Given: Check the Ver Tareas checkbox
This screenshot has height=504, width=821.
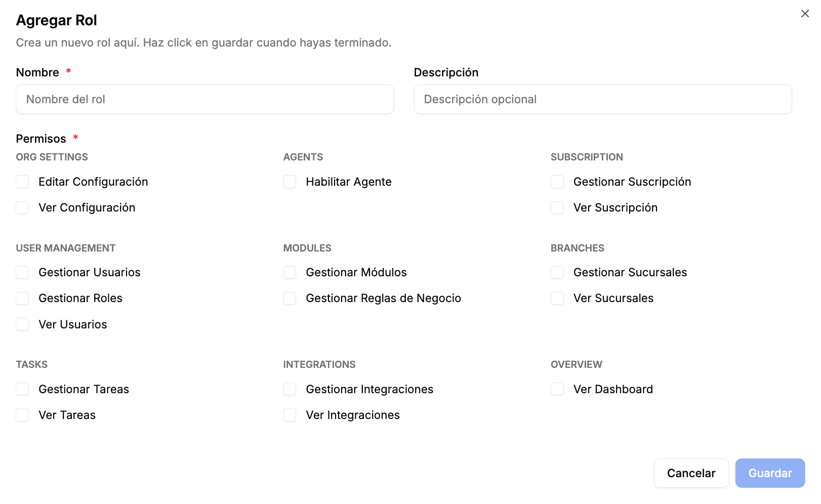Looking at the screenshot, I should [22, 415].
